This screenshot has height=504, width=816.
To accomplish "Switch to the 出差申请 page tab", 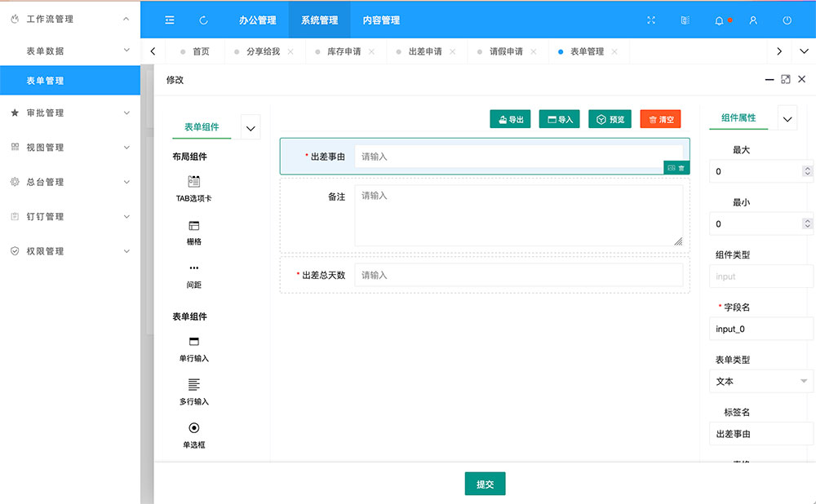I will click(x=424, y=51).
